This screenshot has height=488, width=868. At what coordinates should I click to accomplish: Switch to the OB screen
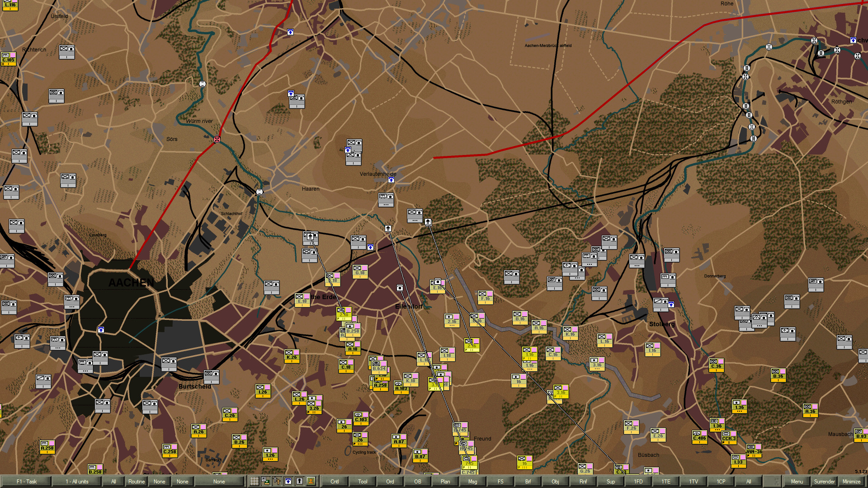417,482
